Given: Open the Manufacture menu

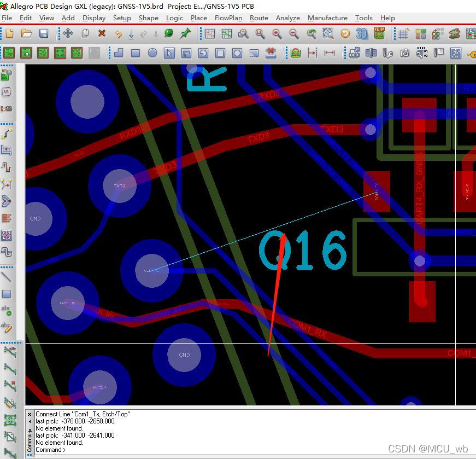Looking at the screenshot, I should point(327,18).
